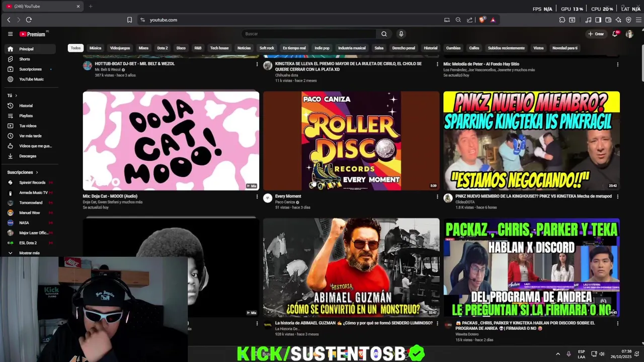
Task: Open a new browser tab
Action: (91, 7)
